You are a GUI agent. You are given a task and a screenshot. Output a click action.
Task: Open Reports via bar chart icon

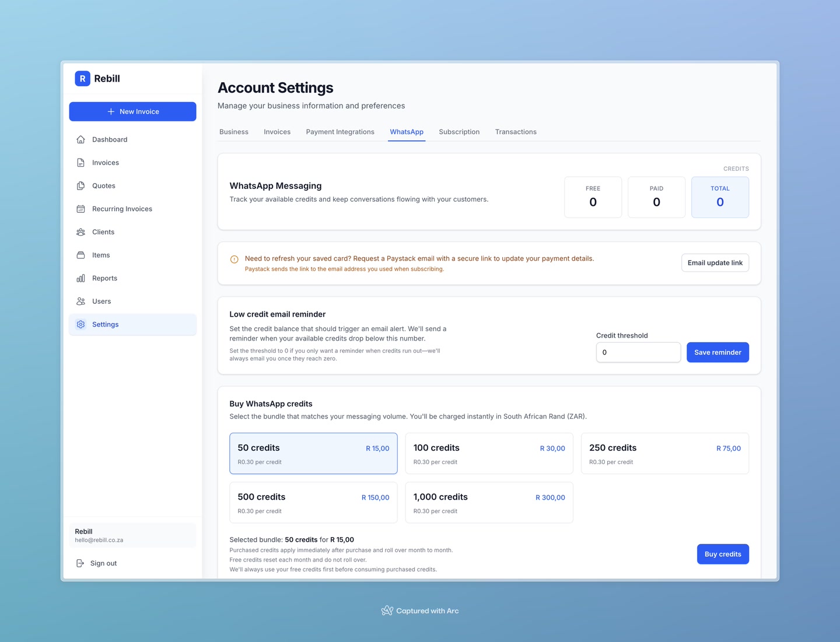coord(81,278)
